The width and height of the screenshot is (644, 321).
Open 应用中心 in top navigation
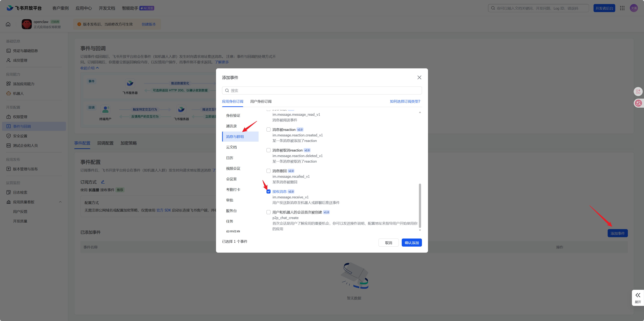coord(84,8)
